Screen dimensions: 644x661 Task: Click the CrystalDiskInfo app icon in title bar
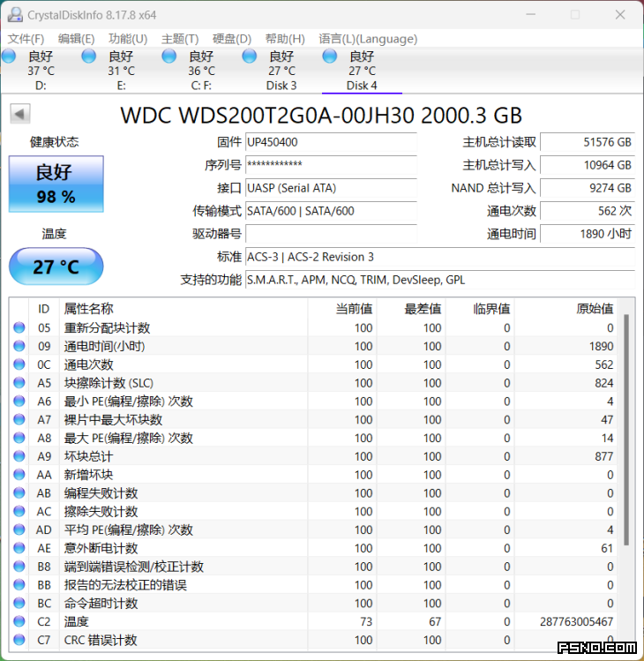[15, 15]
